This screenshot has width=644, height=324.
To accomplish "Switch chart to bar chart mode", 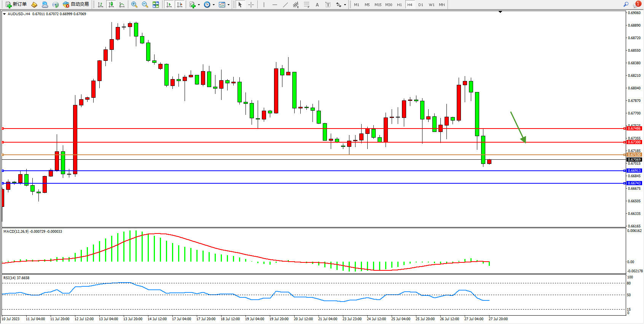I will pos(100,5).
